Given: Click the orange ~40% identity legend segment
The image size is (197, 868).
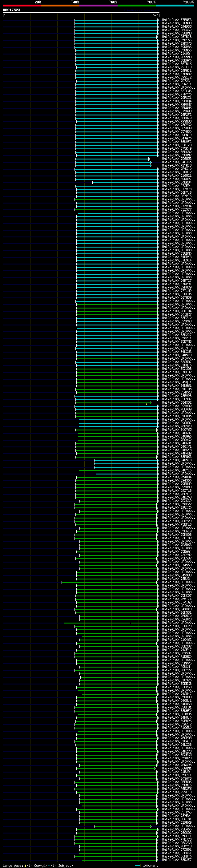Looking at the screenshot, I should tap(60, 6).
